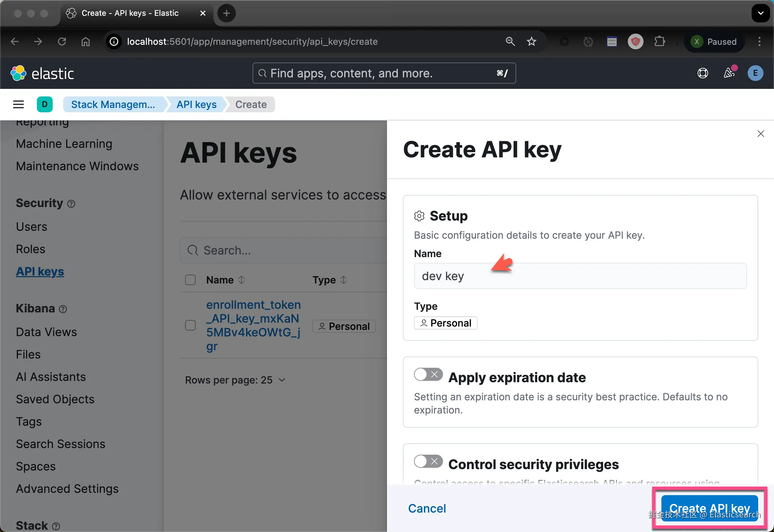Go to API keys breadcrumb
This screenshot has height=532, width=774.
196,104
